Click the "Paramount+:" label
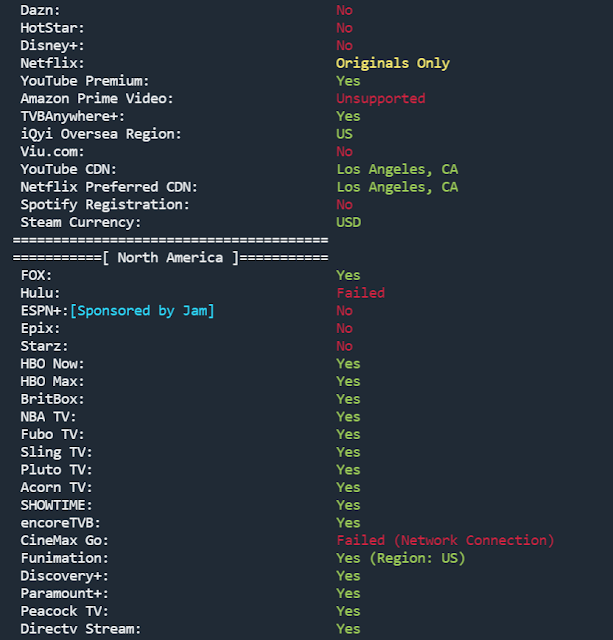Image resolution: width=613 pixels, height=640 pixels. (x=65, y=593)
